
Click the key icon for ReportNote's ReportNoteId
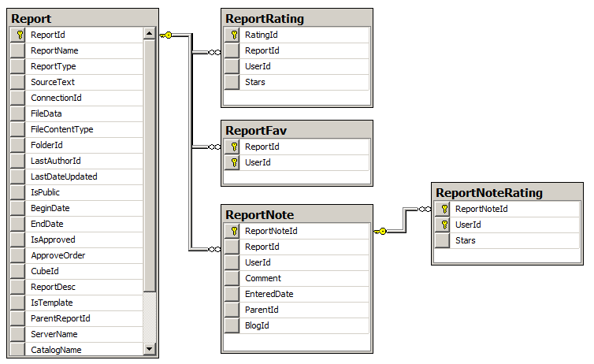232,231
